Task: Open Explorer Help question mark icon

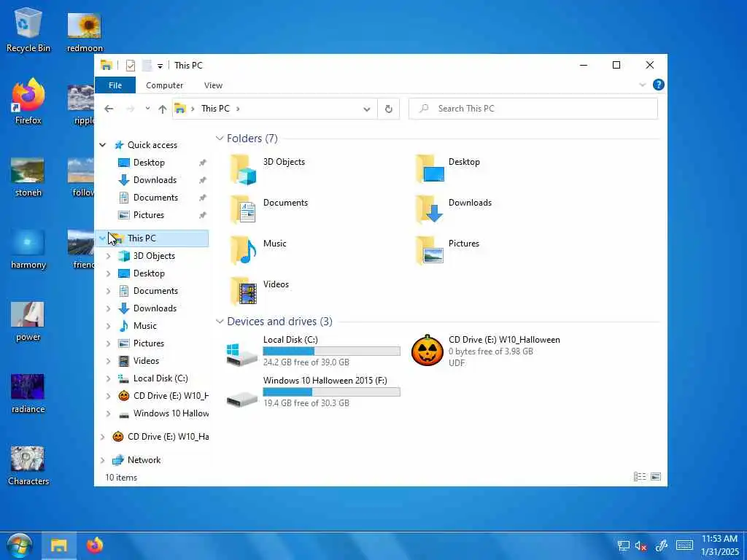Action: pos(659,85)
